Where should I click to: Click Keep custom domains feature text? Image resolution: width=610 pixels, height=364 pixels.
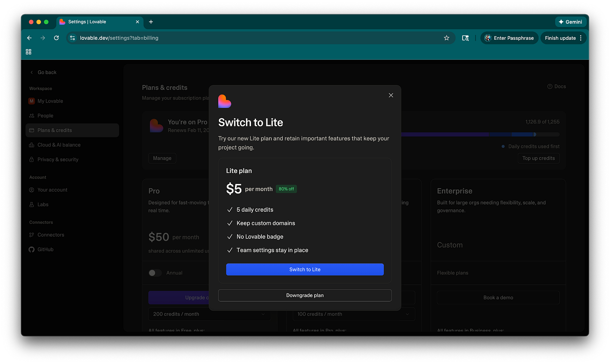click(266, 223)
